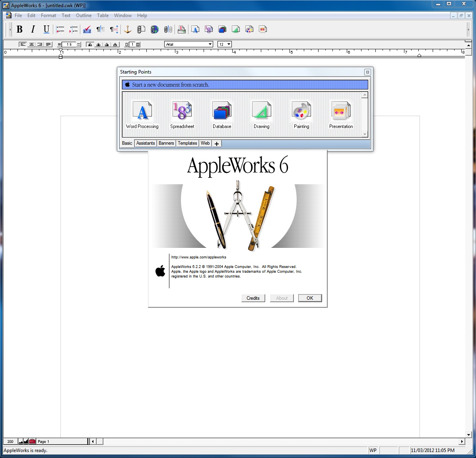476x458 pixels.
Task: Select the decimal-aligned tab stop marker
Action: 115,44
